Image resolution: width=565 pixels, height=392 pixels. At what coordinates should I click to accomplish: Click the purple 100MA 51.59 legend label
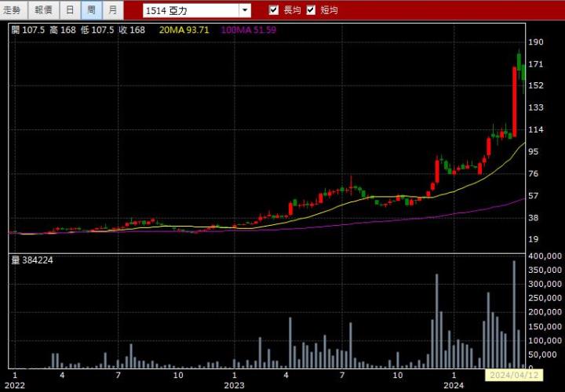pos(248,30)
